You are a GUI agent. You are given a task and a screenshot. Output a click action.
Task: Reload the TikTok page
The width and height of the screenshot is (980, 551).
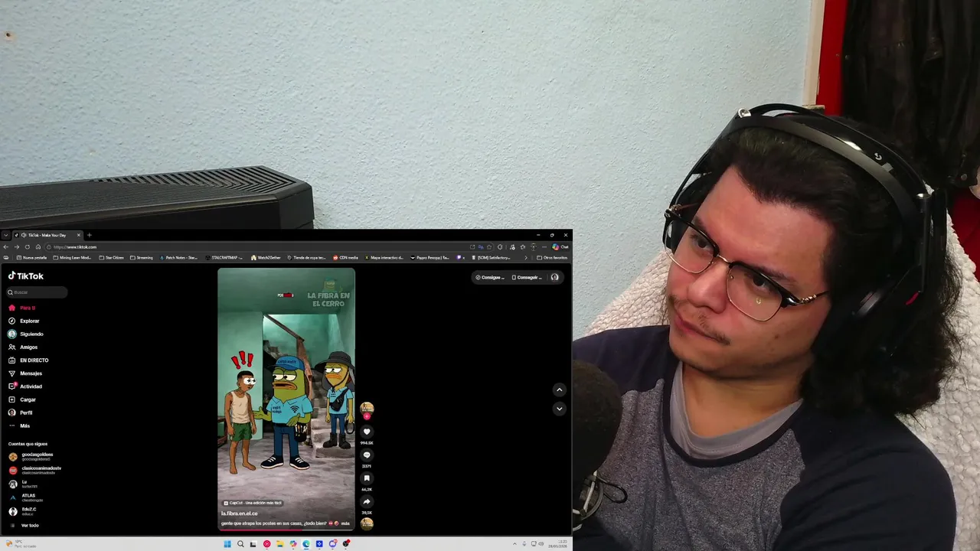click(x=28, y=246)
